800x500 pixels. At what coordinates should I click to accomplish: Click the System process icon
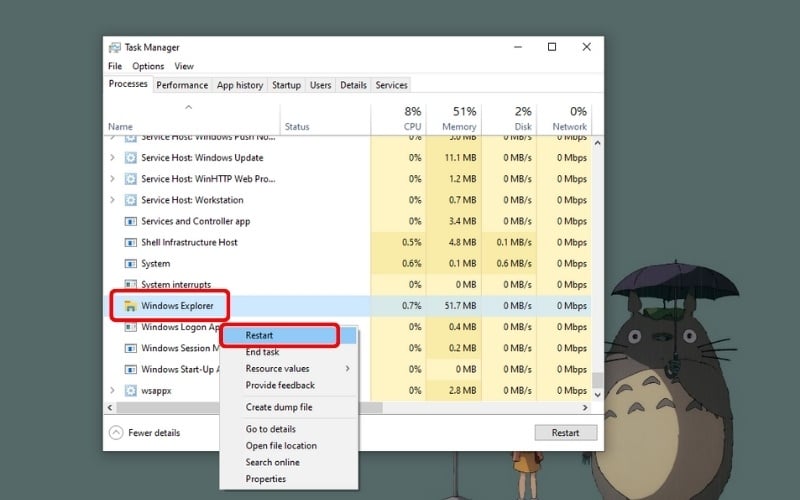131,264
